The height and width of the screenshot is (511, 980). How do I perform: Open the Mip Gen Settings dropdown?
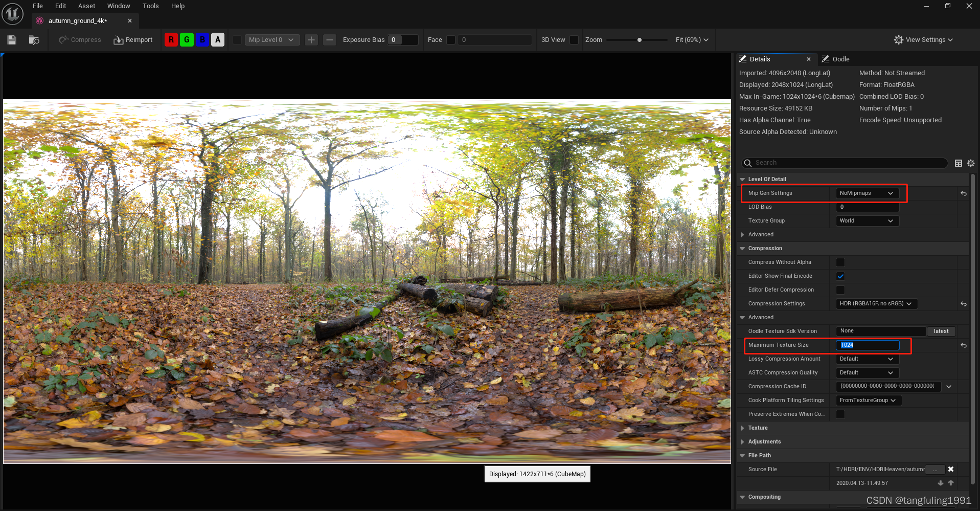click(x=867, y=193)
